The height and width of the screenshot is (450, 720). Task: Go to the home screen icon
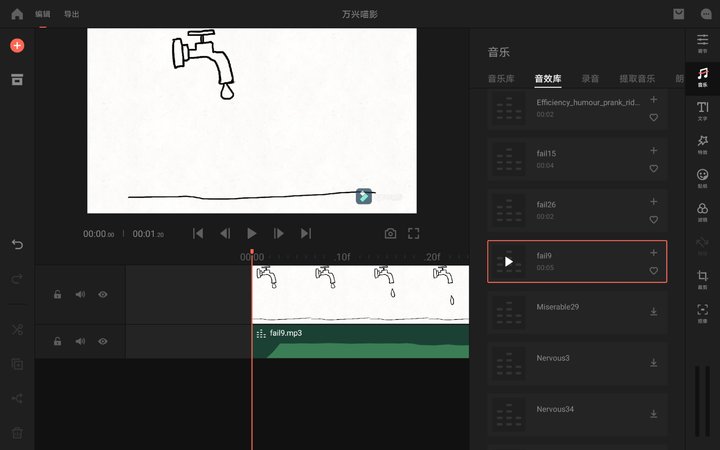pyautogui.click(x=17, y=14)
